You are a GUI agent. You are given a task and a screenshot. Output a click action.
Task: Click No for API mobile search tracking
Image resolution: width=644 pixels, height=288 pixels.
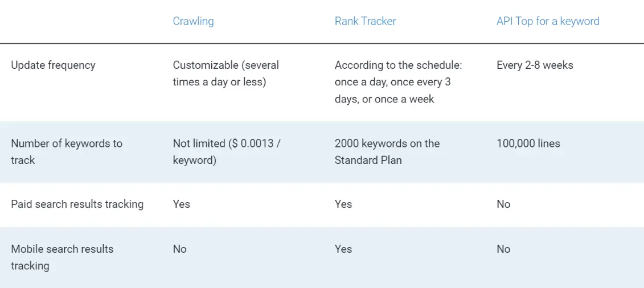click(x=503, y=249)
